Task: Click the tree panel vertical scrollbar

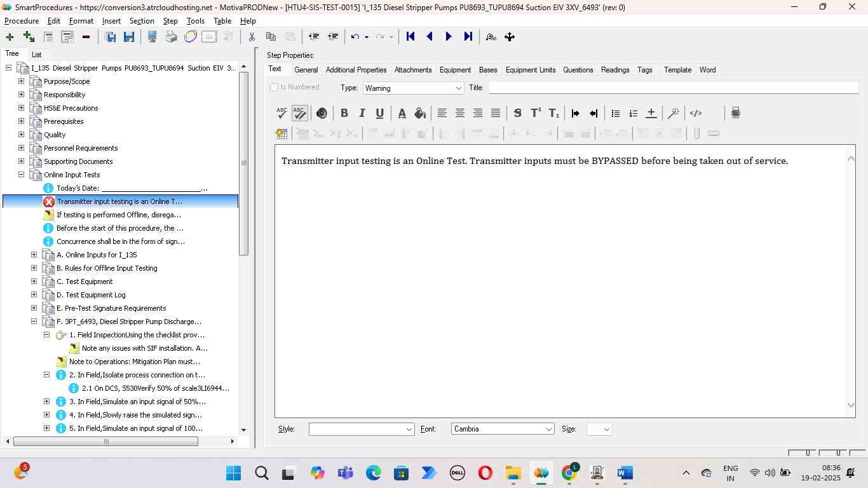Action: pyautogui.click(x=243, y=163)
